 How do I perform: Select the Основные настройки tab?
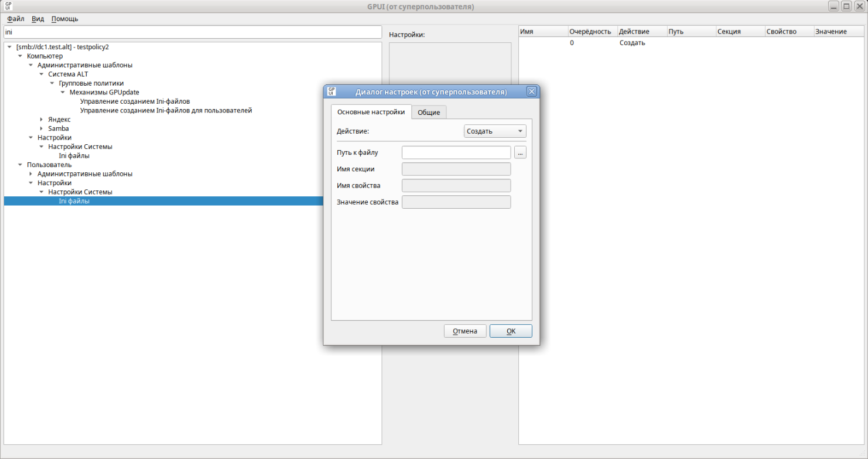click(371, 112)
